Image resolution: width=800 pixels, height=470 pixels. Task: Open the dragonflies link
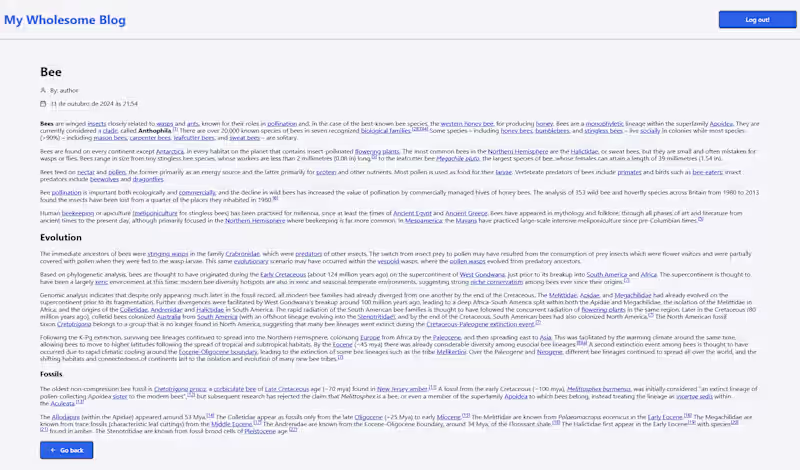148,180
